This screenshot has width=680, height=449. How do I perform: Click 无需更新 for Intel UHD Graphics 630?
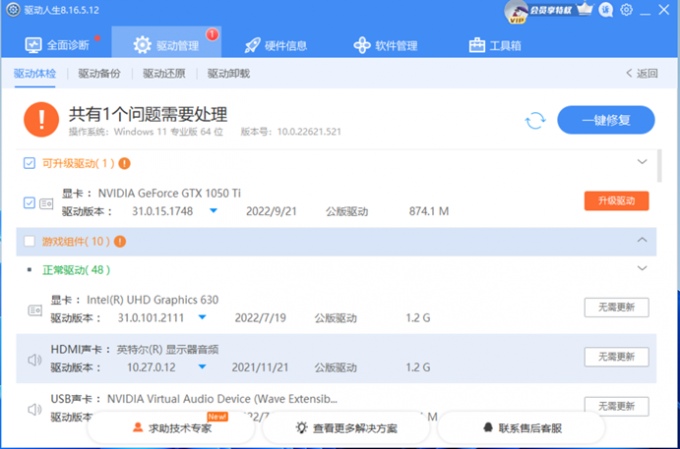[x=616, y=308]
